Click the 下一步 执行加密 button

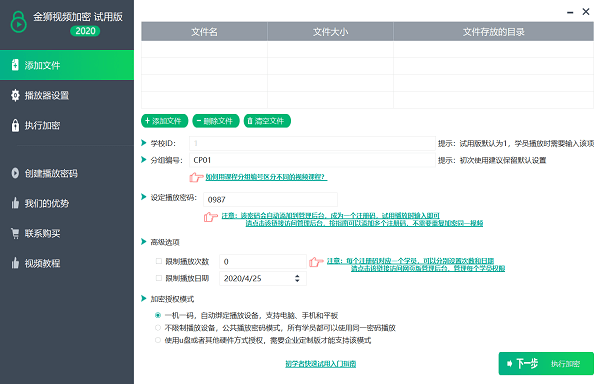(x=546, y=363)
